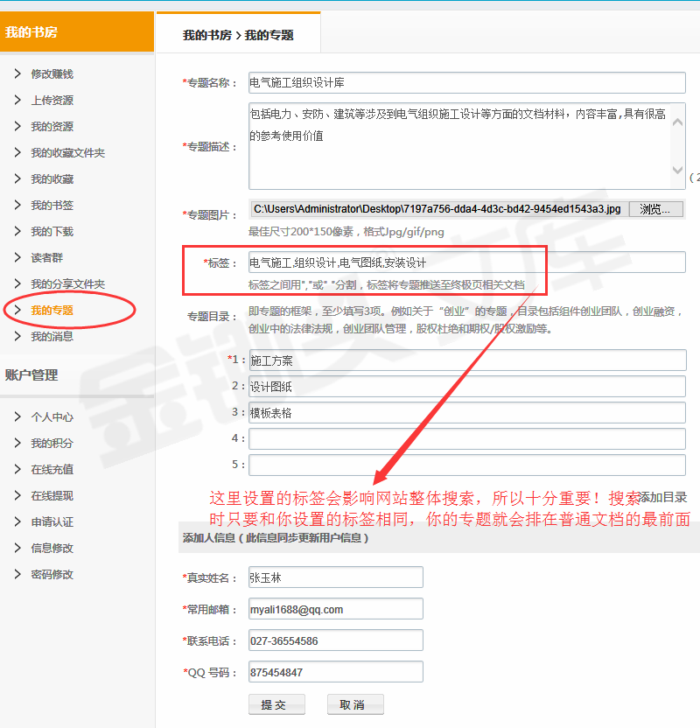Image resolution: width=700 pixels, height=728 pixels.
Task: Click the arrow icon beside 我的消息
Action: coord(17,336)
